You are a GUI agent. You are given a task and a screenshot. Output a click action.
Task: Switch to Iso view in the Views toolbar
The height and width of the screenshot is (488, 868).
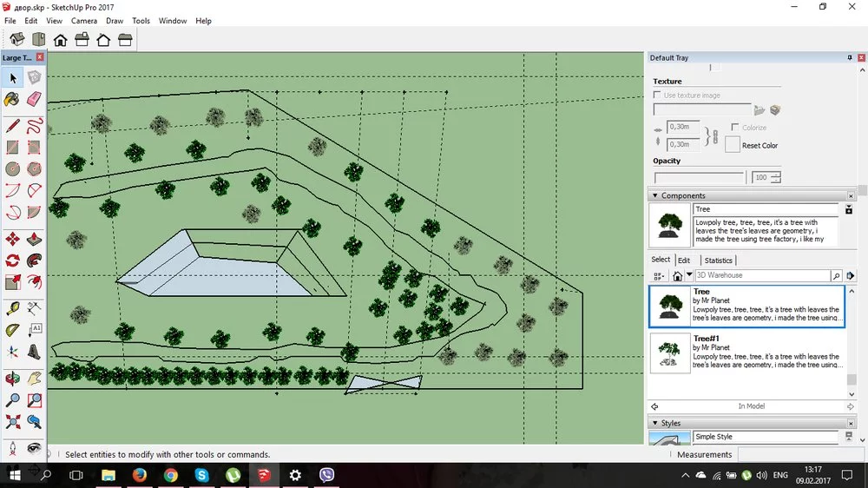tap(17, 39)
